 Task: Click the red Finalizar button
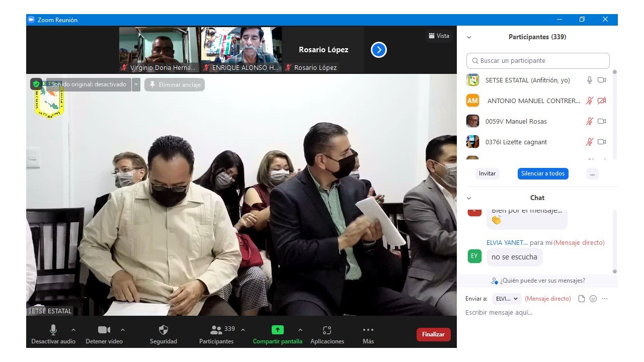pyautogui.click(x=433, y=334)
